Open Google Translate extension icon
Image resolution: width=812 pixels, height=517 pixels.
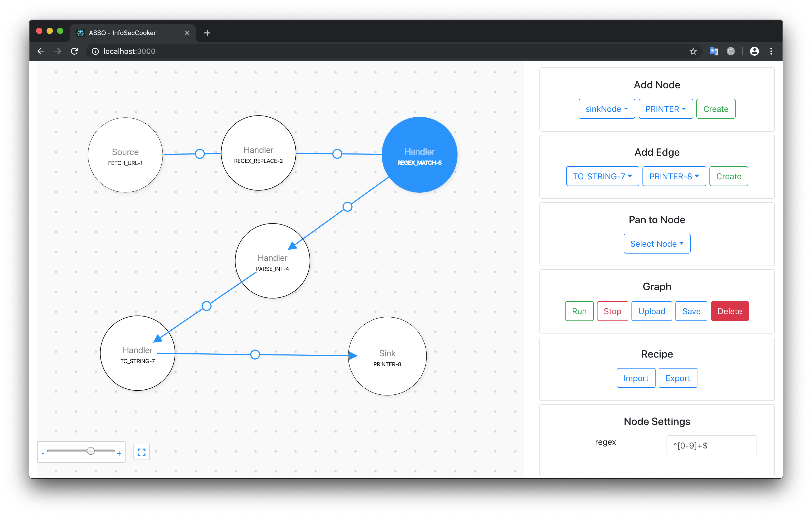(x=714, y=51)
